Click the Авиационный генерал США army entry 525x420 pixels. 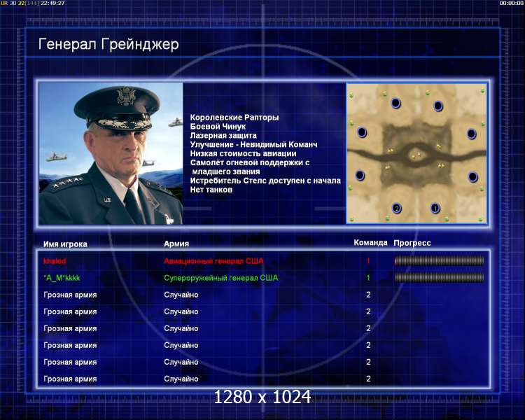[213, 261]
